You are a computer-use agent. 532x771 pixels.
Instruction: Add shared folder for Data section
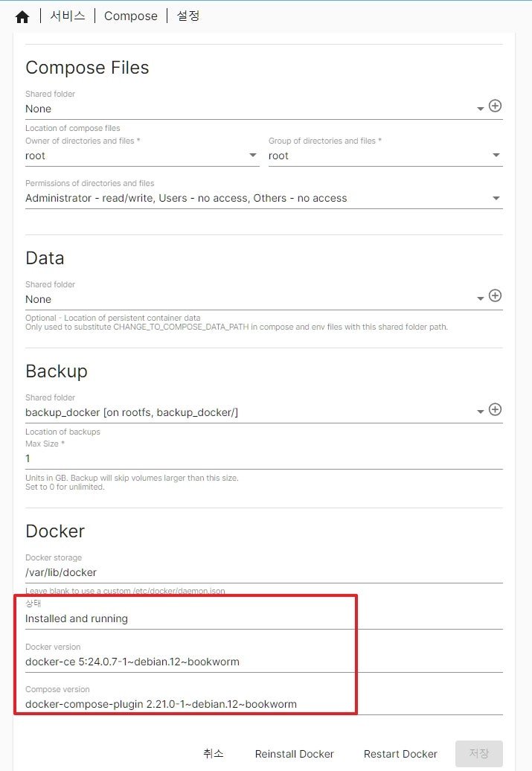[x=495, y=295]
